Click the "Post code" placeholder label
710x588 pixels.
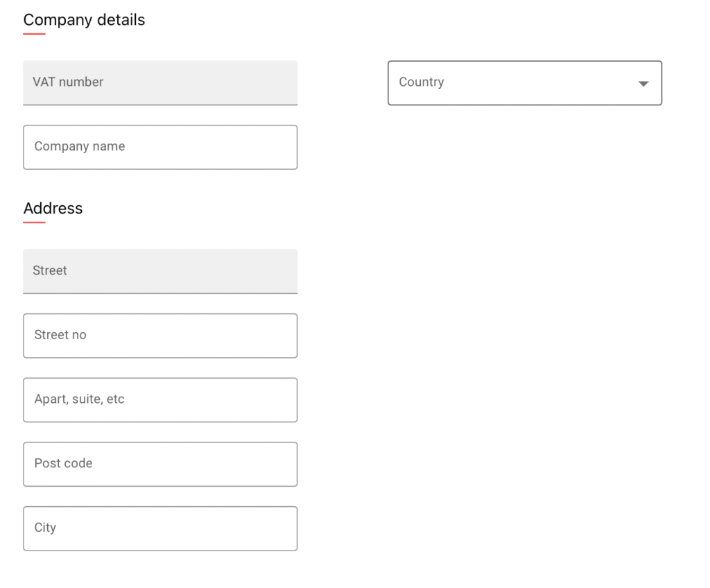click(63, 463)
